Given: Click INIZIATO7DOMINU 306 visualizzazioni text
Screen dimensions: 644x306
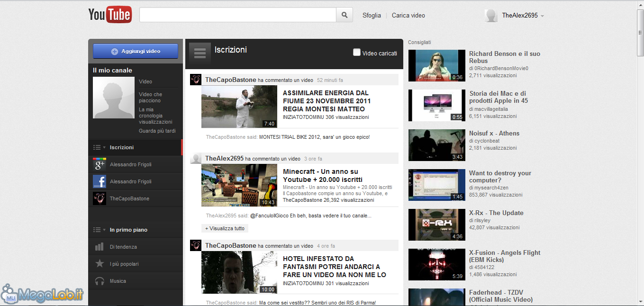Looking at the screenshot, I should point(326,117).
